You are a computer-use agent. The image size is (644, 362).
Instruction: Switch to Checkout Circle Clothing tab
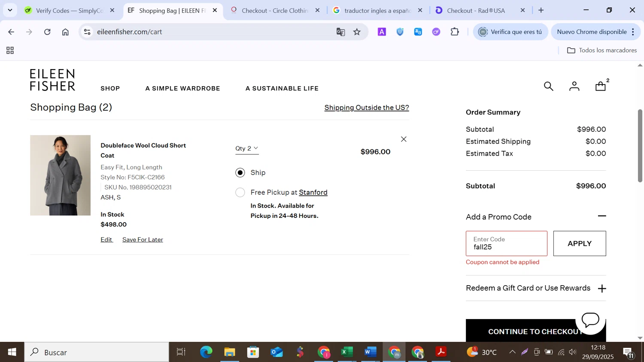point(275,10)
